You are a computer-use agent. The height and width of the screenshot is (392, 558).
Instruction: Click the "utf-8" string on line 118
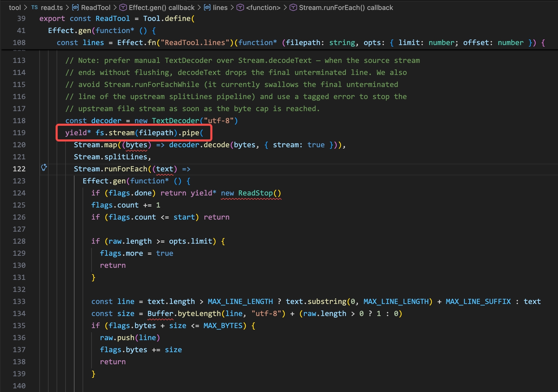tap(219, 121)
